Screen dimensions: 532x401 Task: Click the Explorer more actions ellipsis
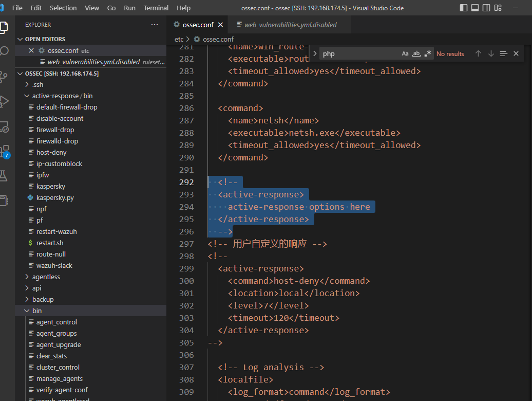155,25
